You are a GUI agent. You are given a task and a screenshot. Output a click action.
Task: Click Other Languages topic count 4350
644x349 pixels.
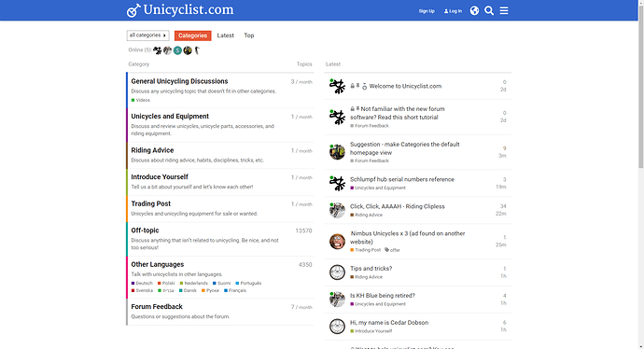[x=305, y=265]
